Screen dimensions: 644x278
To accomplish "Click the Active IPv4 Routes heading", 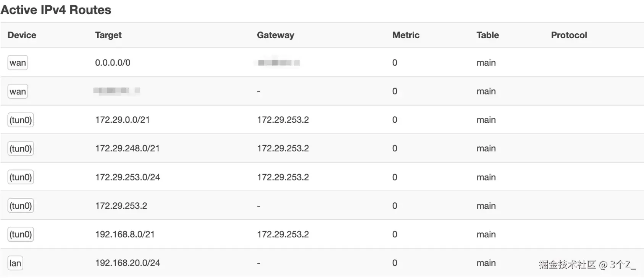I will [56, 10].
